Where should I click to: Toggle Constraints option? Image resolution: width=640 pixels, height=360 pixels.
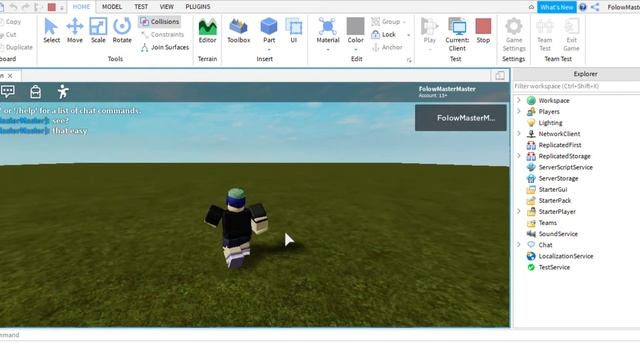click(162, 34)
